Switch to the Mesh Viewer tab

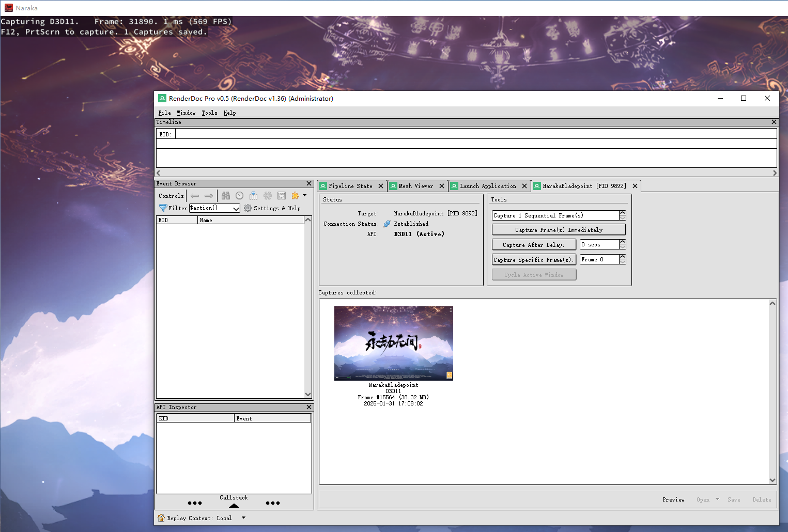click(x=415, y=186)
